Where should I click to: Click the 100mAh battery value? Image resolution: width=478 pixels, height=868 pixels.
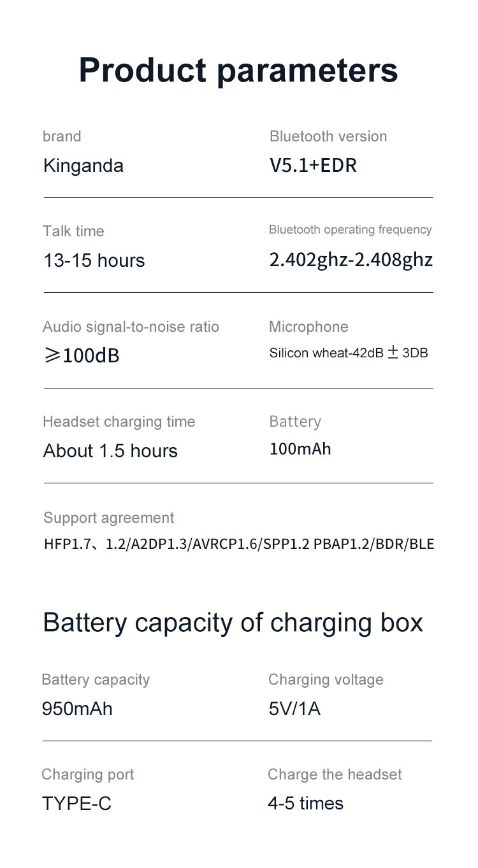[x=300, y=449]
